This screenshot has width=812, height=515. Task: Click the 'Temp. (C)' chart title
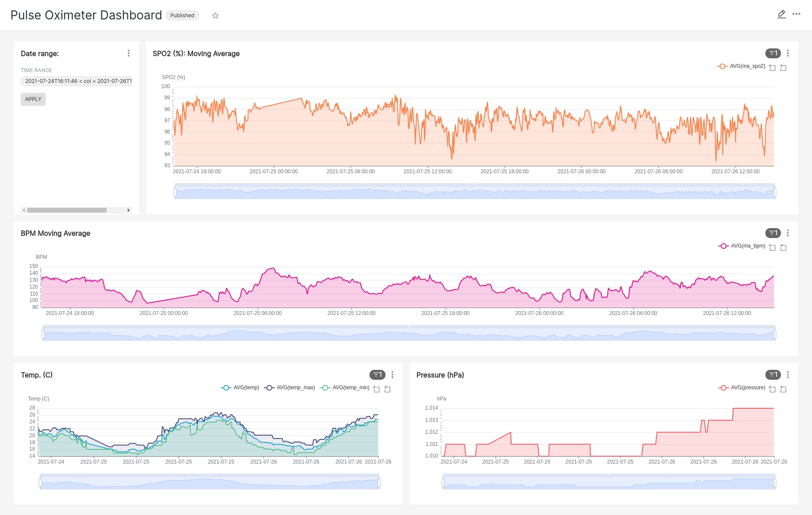coord(37,375)
